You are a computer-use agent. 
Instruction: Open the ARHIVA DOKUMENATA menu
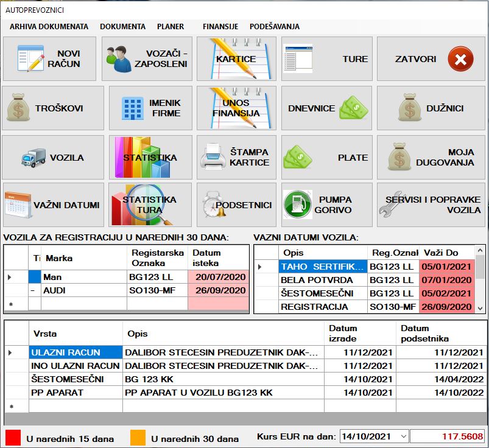click(49, 27)
